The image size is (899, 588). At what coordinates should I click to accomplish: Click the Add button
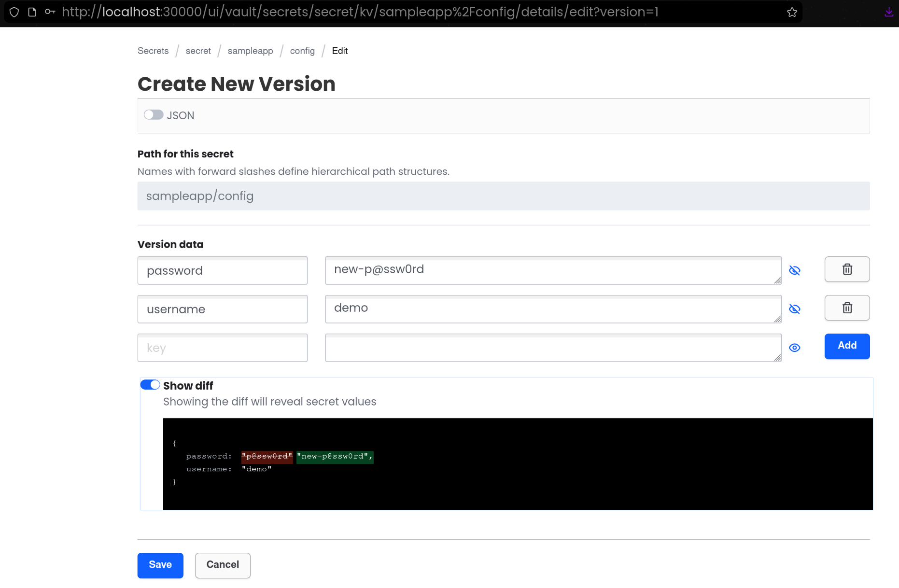[x=847, y=346]
